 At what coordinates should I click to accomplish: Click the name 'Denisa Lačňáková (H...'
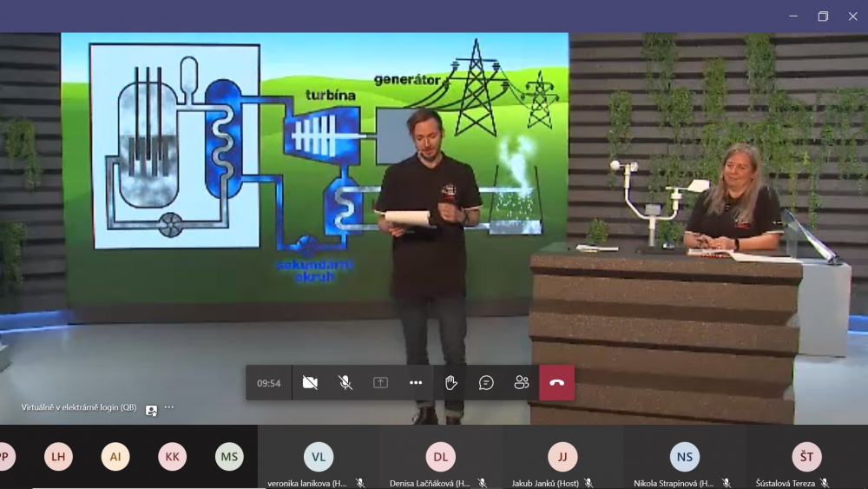coord(430,484)
